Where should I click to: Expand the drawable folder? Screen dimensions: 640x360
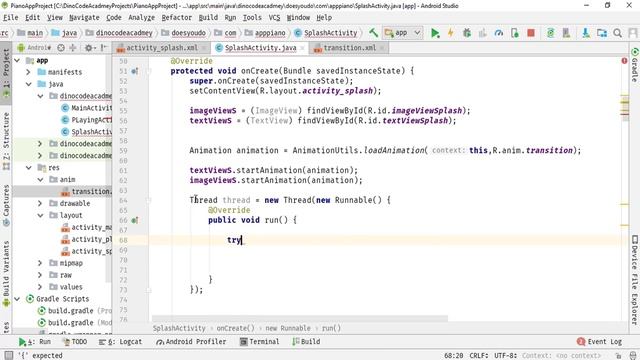click(x=40, y=203)
